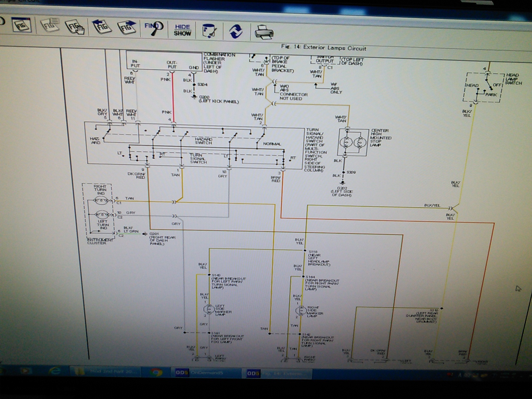Screen dimensions: 532x399
Task: Open the Mod 2nd half folder window
Action: (106, 372)
